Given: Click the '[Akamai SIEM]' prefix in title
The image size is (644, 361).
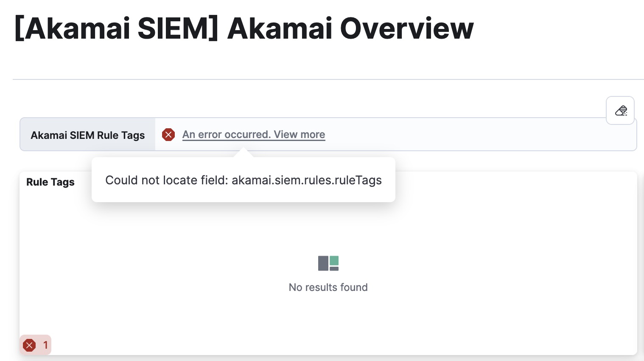Looking at the screenshot, I should coord(117,28).
